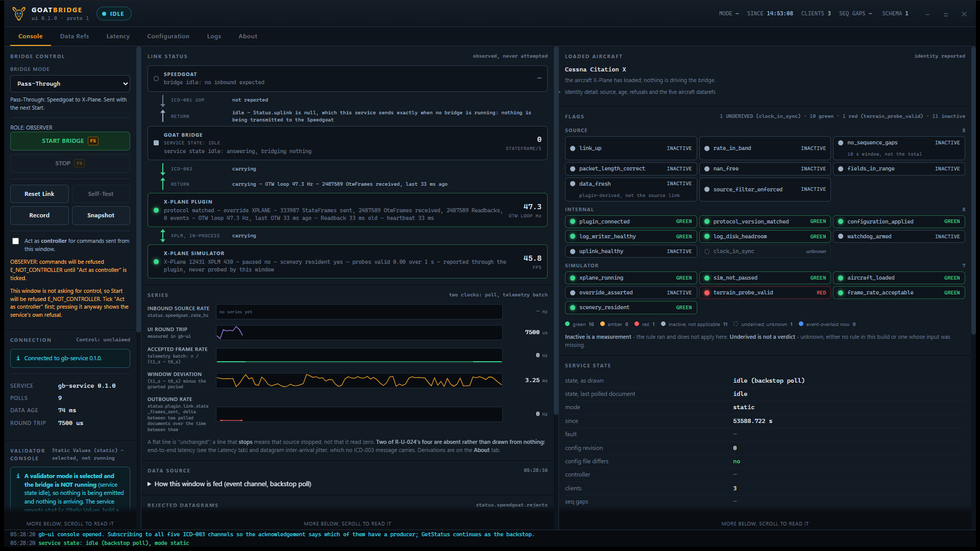Screen dimensions: 980x551
Task: Click the Snapshot button
Action: [101, 216]
